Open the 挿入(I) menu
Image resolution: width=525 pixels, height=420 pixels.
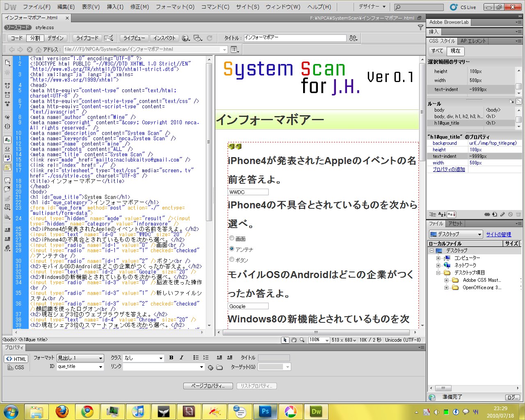coord(115,7)
